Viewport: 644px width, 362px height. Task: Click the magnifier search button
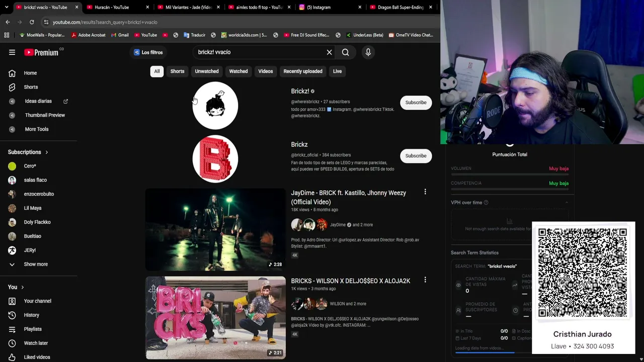point(346,52)
